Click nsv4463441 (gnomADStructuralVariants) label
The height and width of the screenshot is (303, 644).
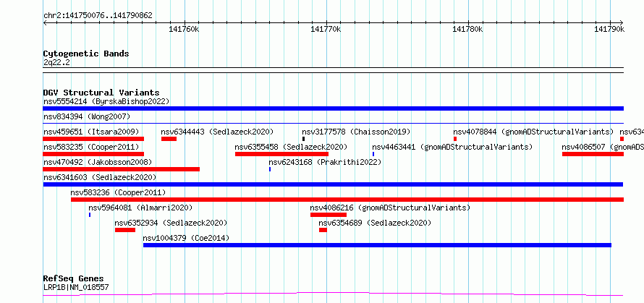tap(452, 147)
